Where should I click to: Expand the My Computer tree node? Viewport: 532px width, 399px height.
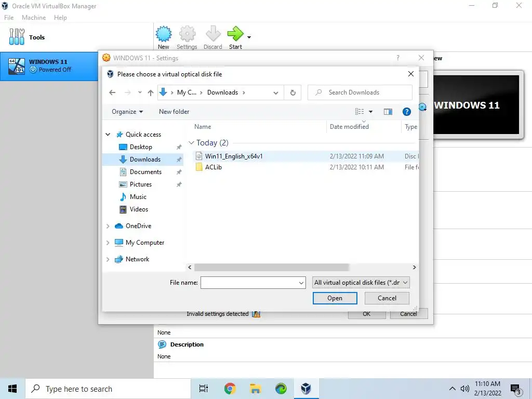[x=108, y=243]
